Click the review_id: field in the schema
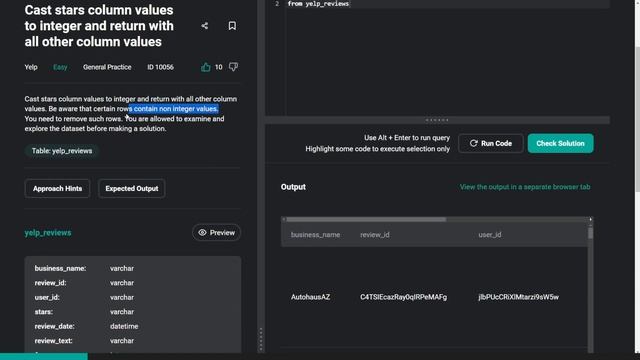The height and width of the screenshot is (360, 640). (50, 283)
